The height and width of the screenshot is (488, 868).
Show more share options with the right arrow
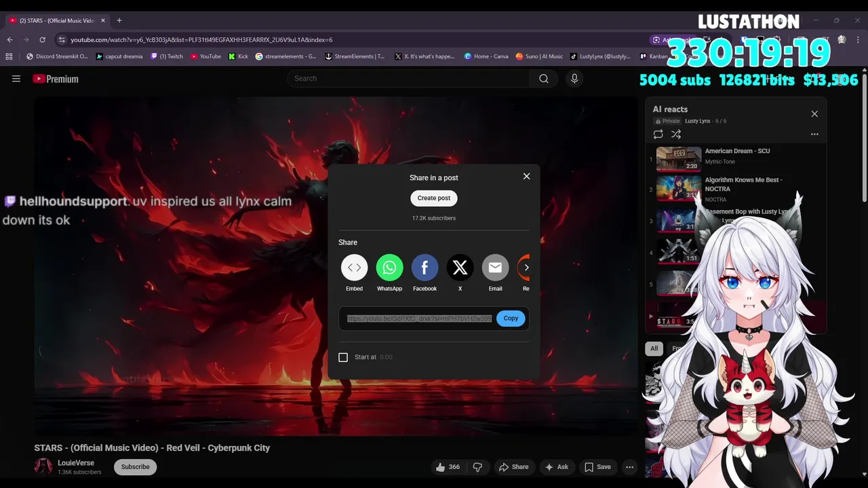(x=526, y=268)
